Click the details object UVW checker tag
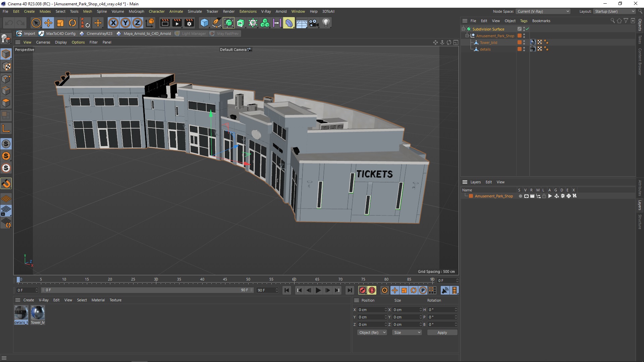 coord(540,49)
